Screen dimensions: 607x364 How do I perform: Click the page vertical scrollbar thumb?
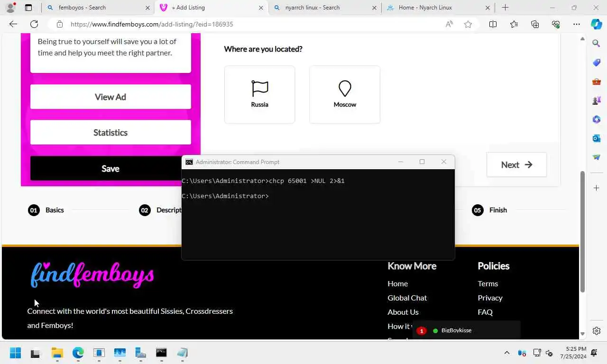pyautogui.click(x=582, y=231)
